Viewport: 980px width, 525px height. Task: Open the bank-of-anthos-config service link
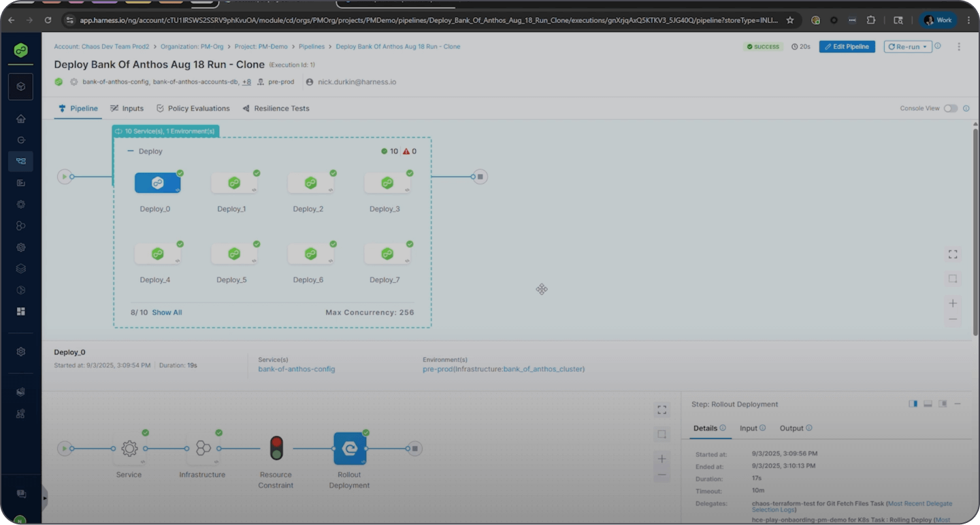(x=297, y=369)
